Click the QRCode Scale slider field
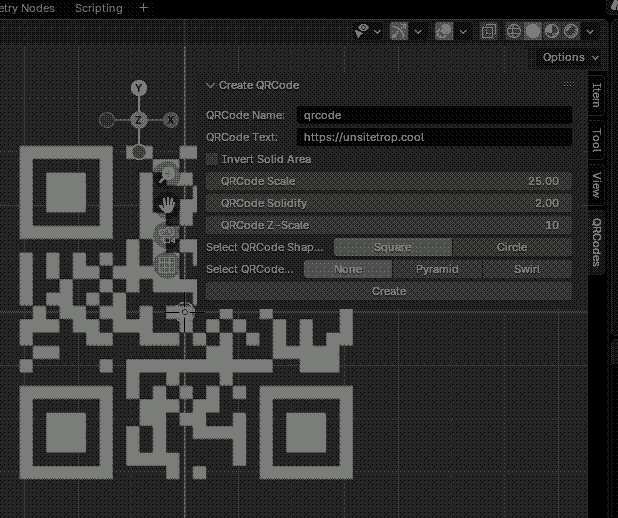The width and height of the screenshot is (618, 518). 389,181
